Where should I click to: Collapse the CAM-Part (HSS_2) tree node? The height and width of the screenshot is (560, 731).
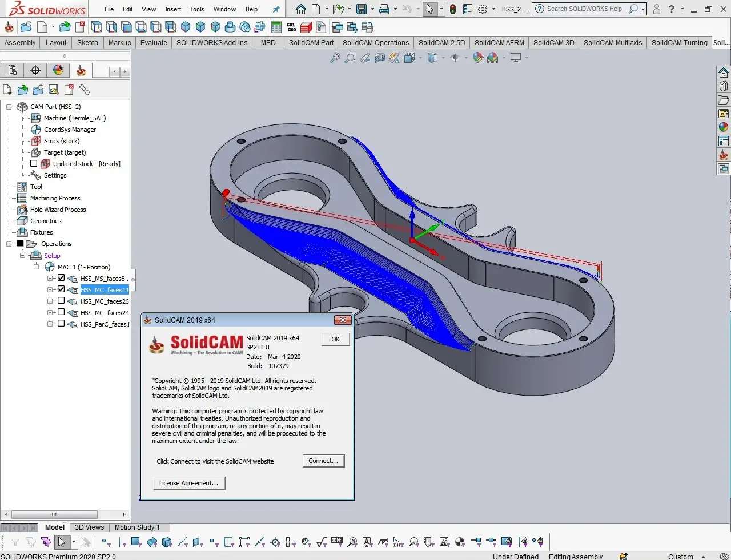tap(9, 107)
